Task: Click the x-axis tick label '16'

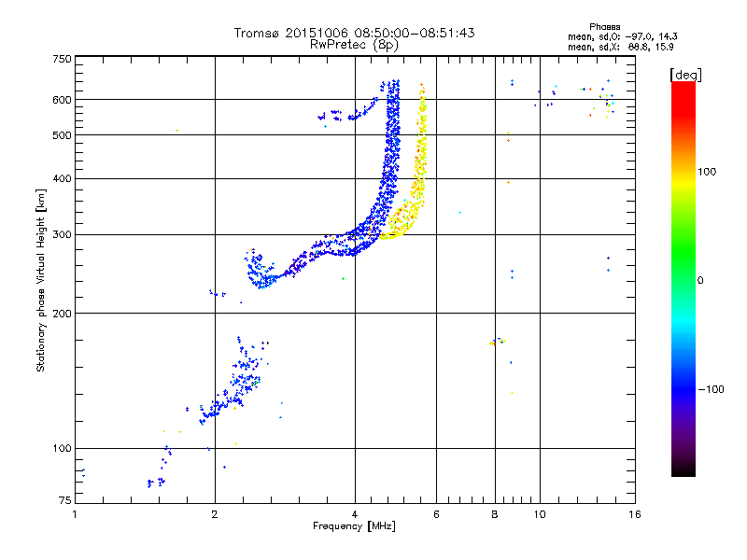Action: 635,514
